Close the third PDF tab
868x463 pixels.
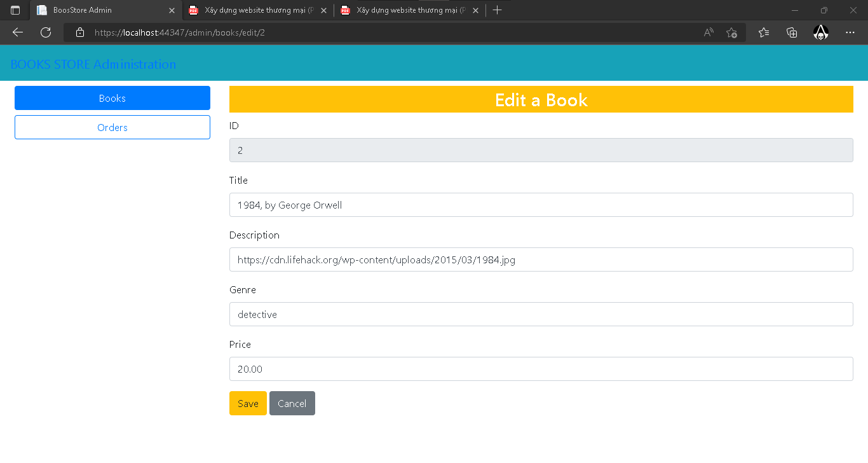pyautogui.click(x=475, y=10)
